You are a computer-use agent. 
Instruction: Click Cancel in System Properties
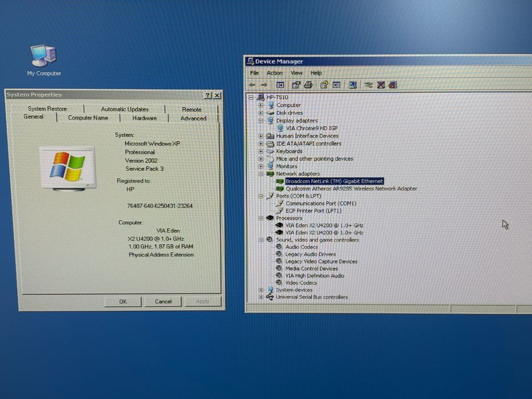[163, 302]
